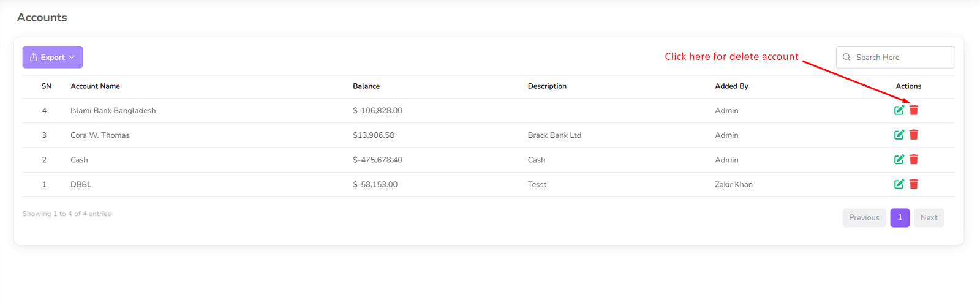Click the Description column header
Screen dimensions: 980x303
(x=547, y=86)
